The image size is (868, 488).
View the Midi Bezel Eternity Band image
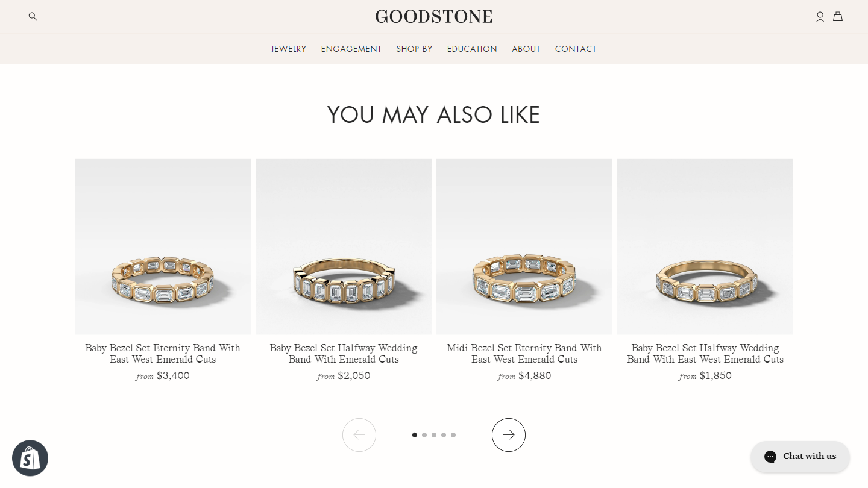[x=524, y=247]
